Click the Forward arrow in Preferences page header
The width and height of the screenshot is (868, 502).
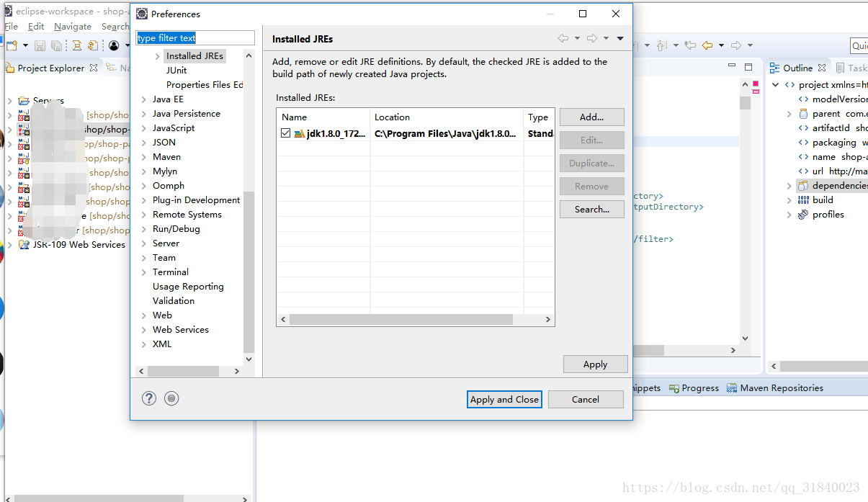[592, 38]
